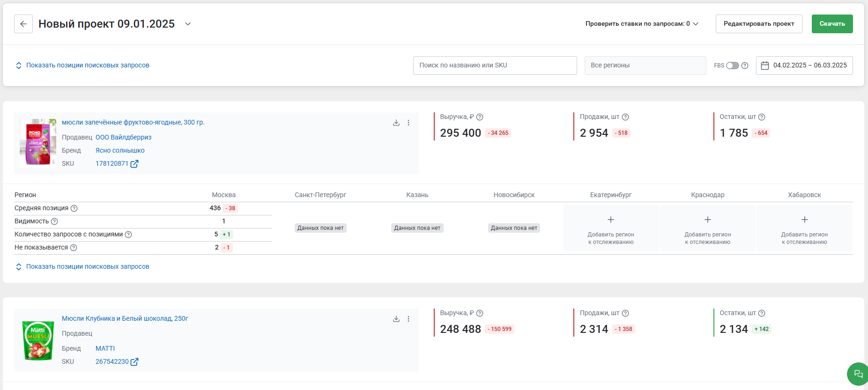The width and height of the screenshot is (868, 390).
Task: Click the Редактировать проект button
Action: [x=758, y=24]
